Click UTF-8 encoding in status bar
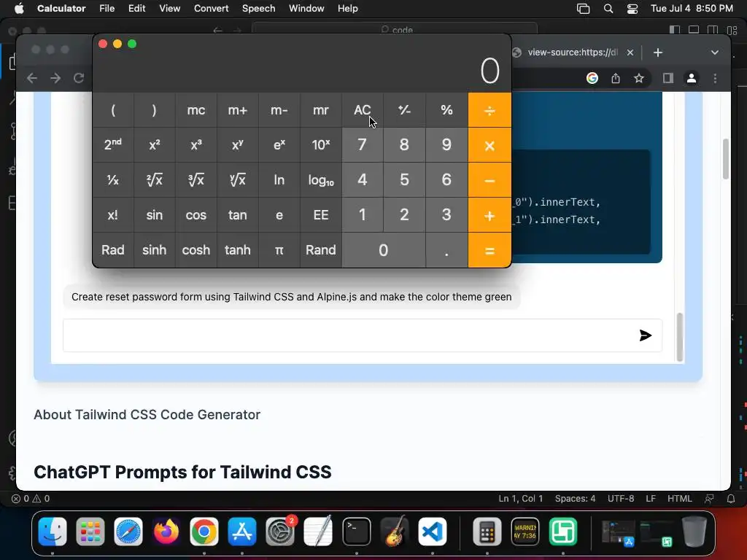 pos(621,499)
